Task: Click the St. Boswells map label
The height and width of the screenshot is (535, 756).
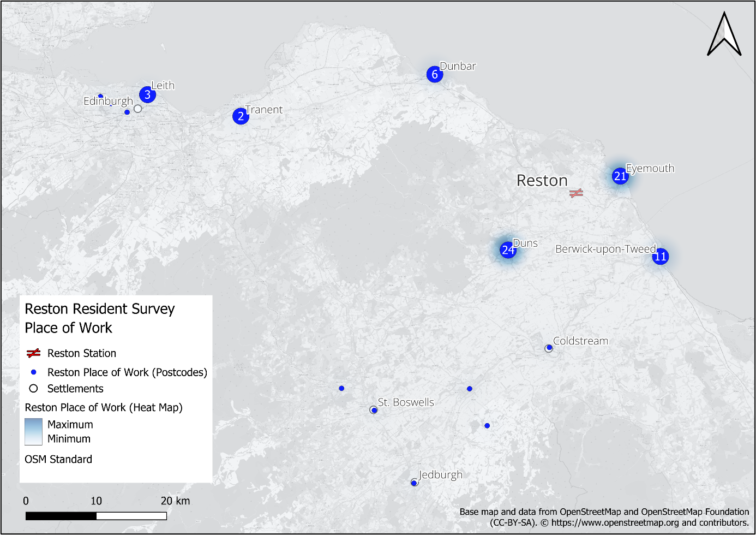Action: click(406, 402)
